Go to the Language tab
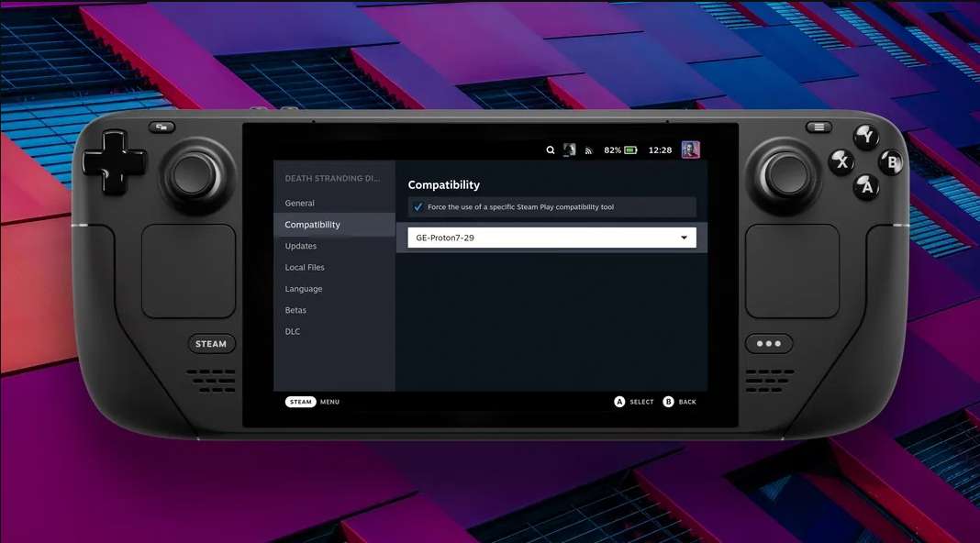The image size is (980, 543). point(334,289)
